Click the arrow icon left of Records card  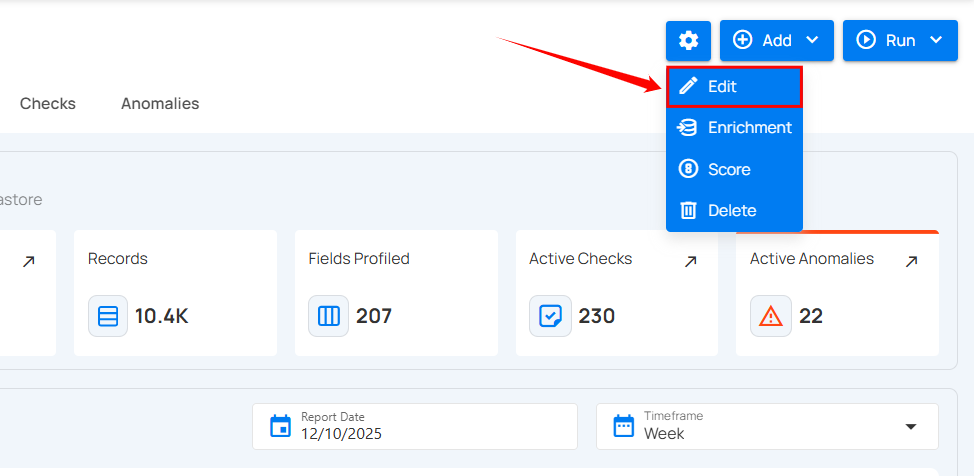pyautogui.click(x=28, y=262)
